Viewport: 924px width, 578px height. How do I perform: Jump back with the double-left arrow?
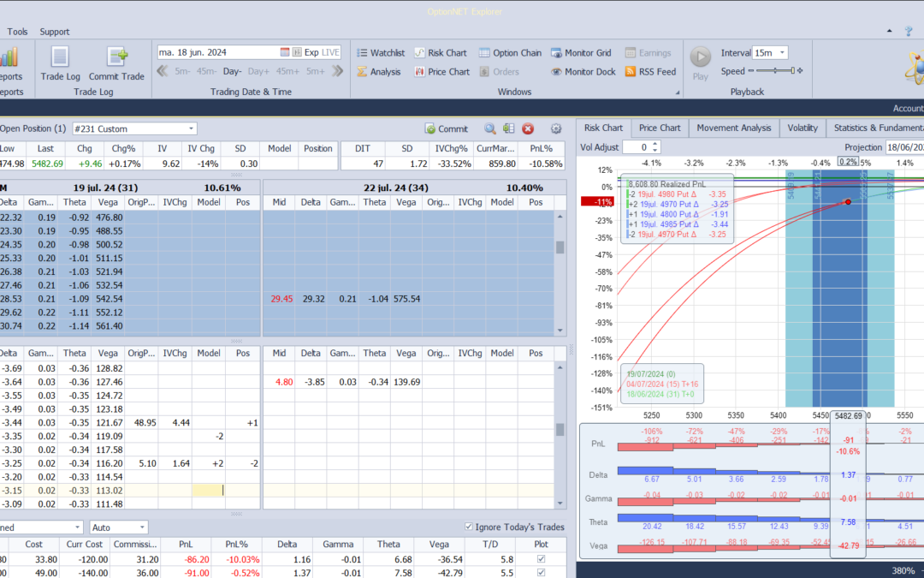click(x=163, y=71)
